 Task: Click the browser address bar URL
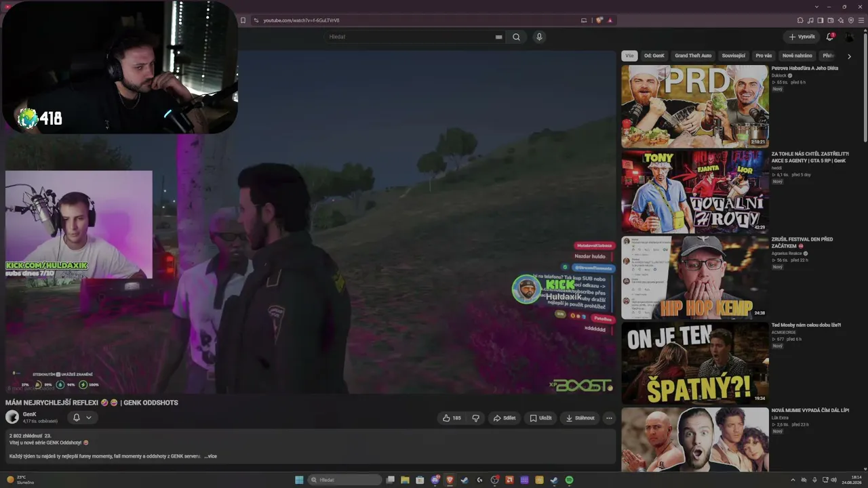301,20
